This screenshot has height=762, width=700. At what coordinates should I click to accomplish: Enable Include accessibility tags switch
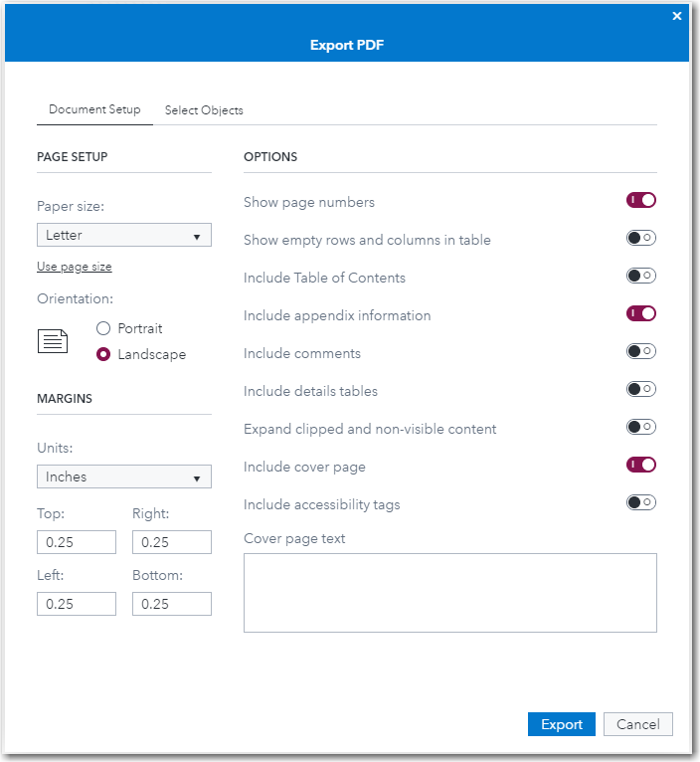pos(641,502)
